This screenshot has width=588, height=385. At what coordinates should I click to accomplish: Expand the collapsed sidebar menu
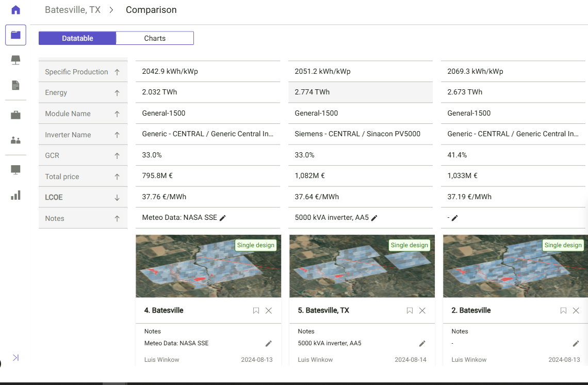(x=15, y=358)
